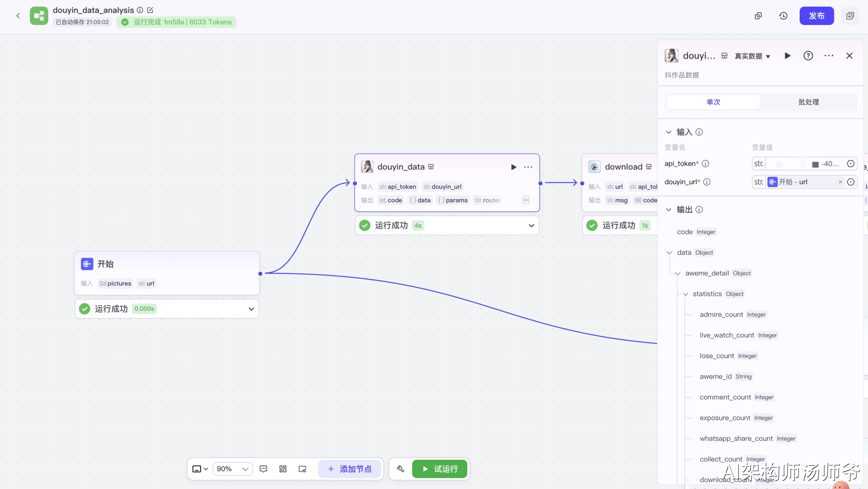The height and width of the screenshot is (489, 868).
Task: Open the 90% zoom level dropdown
Action: click(x=232, y=469)
